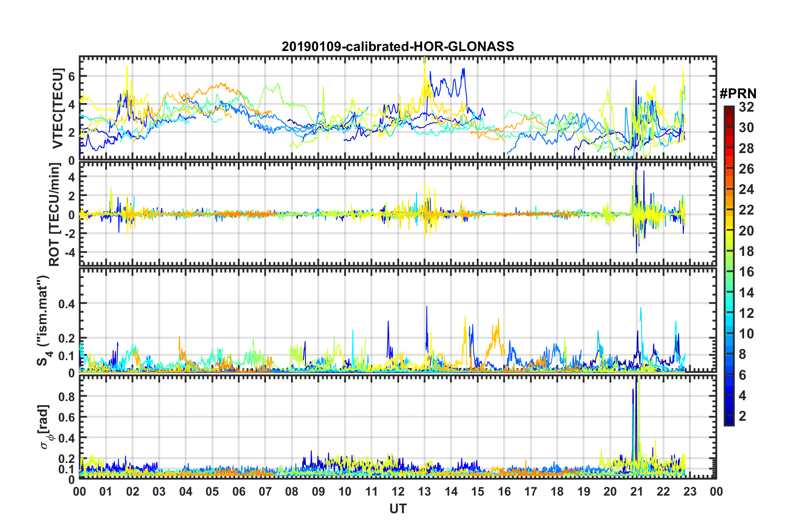This screenshot has width=796, height=532.
Task: Click the 12 tick on the UT axis
Action: click(x=398, y=491)
